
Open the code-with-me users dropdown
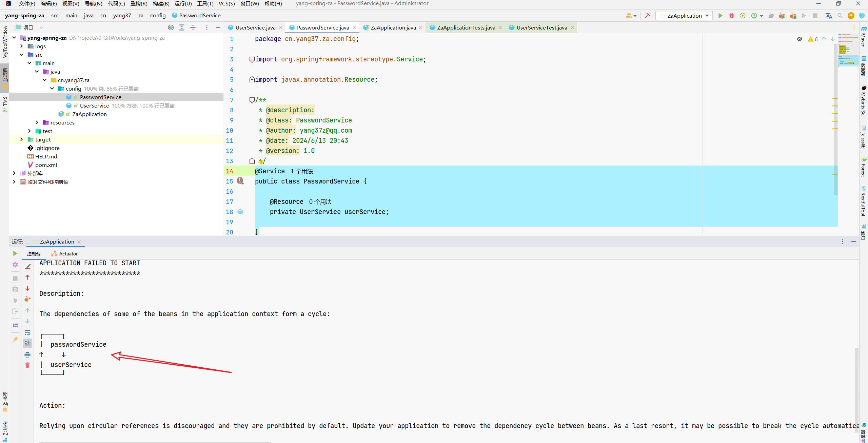631,16
